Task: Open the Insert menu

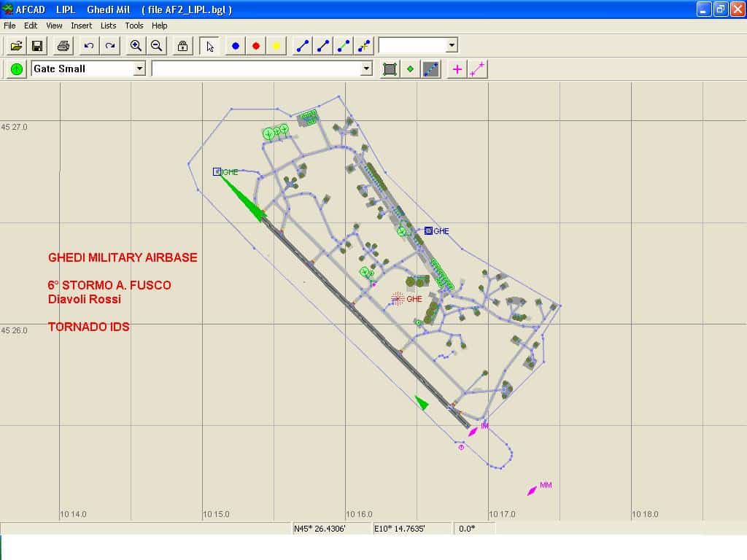Action: 81,26
